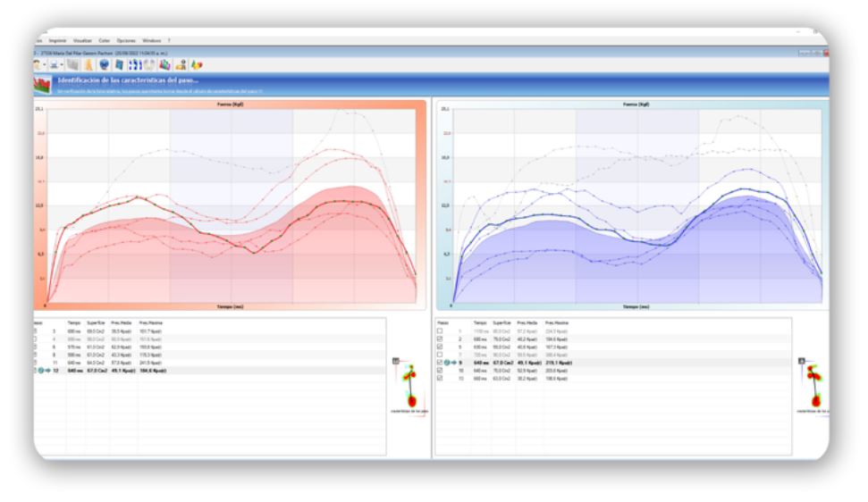The width and height of the screenshot is (868, 502).
Task: Click the gray grid toolbar icon
Action: (x=74, y=65)
